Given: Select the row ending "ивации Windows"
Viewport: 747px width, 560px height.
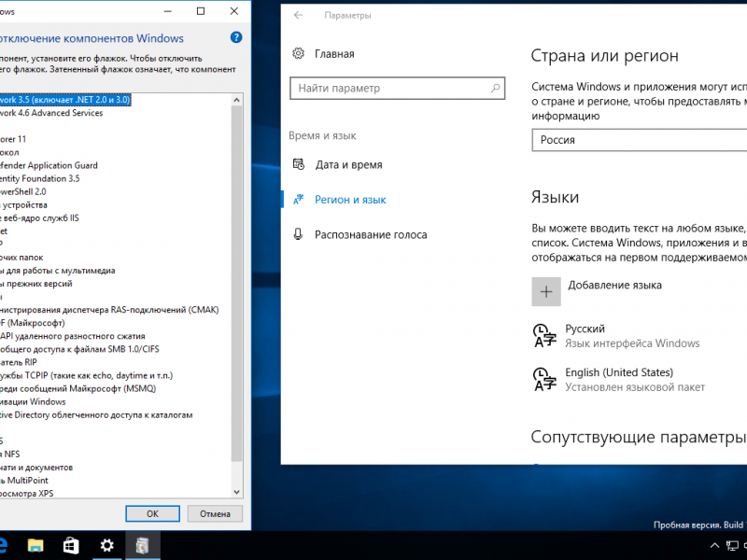Looking at the screenshot, I should [x=34, y=401].
